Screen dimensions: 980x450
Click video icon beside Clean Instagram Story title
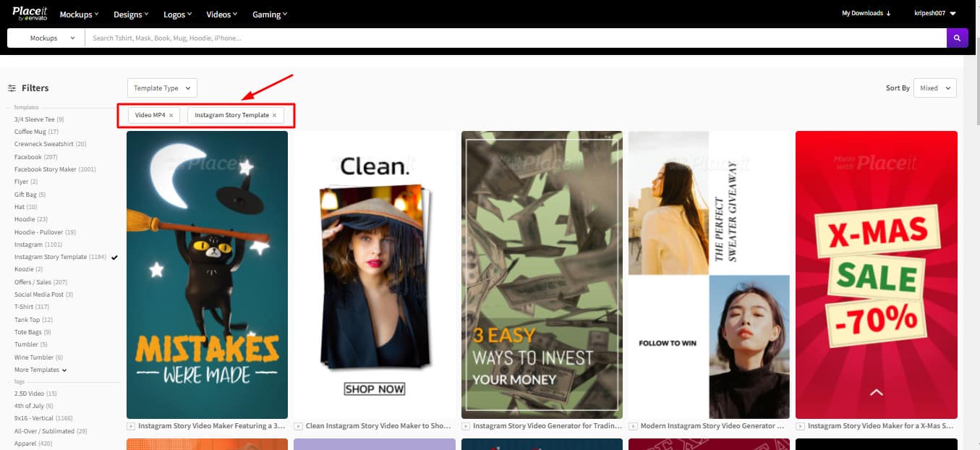pos(299,426)
